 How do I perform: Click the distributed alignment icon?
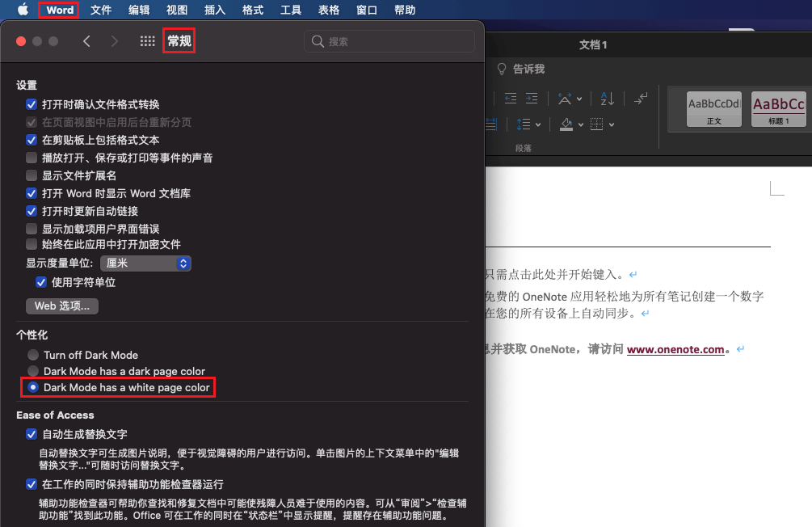(x=491, y=124)
